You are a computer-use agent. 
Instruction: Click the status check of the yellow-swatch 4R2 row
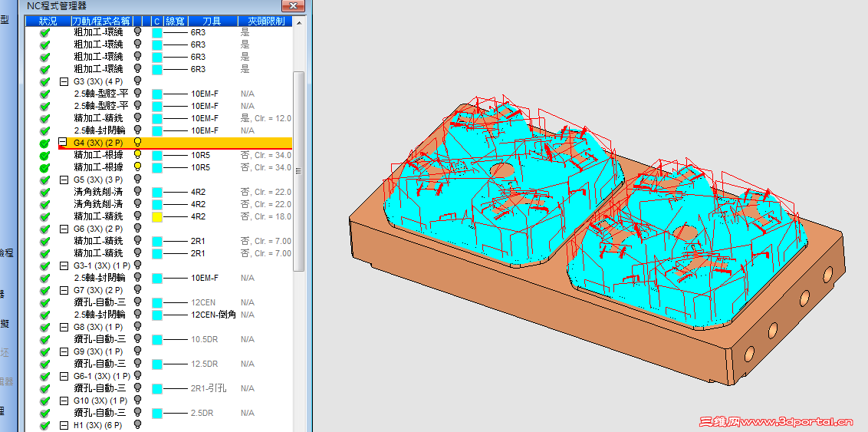coord(44,217)
